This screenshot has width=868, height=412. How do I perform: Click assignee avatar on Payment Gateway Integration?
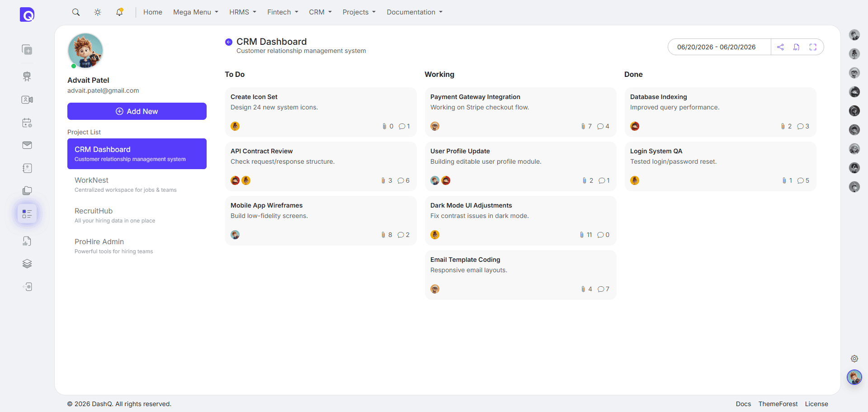(435, 126)
